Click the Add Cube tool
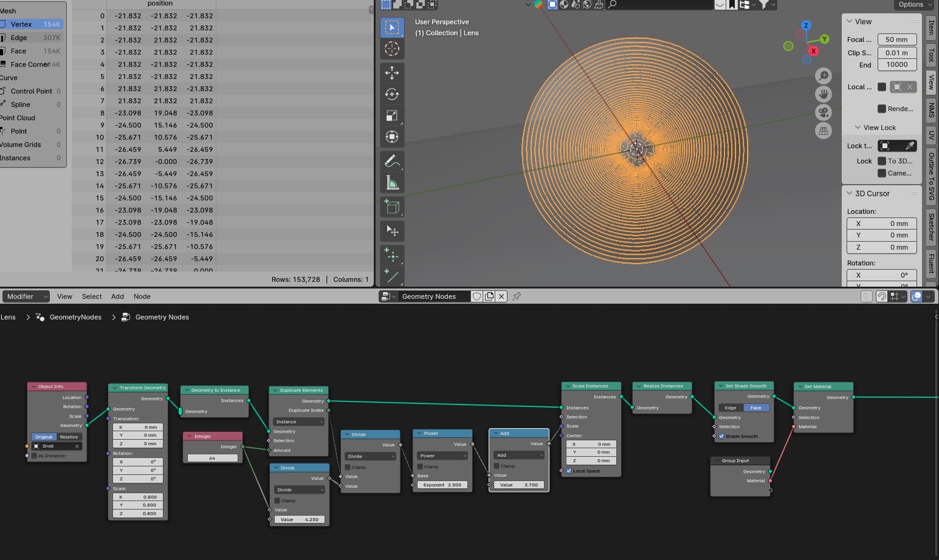The width and height of the screenshot is (939, 560). [x=392, y=207]
